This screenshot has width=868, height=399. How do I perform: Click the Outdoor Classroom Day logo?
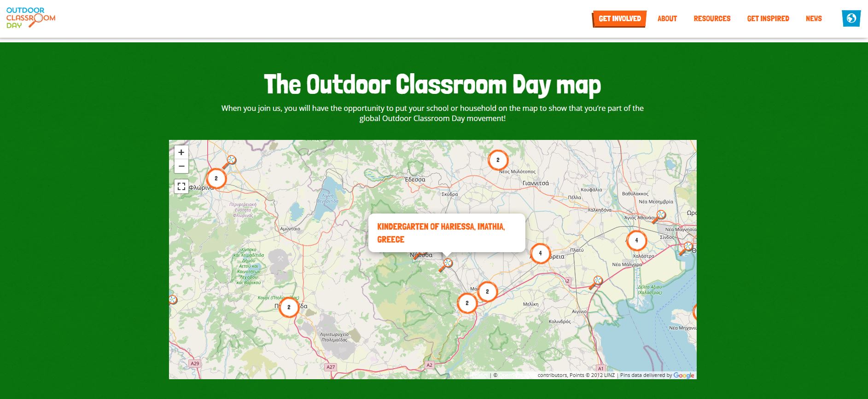(31, 18)
